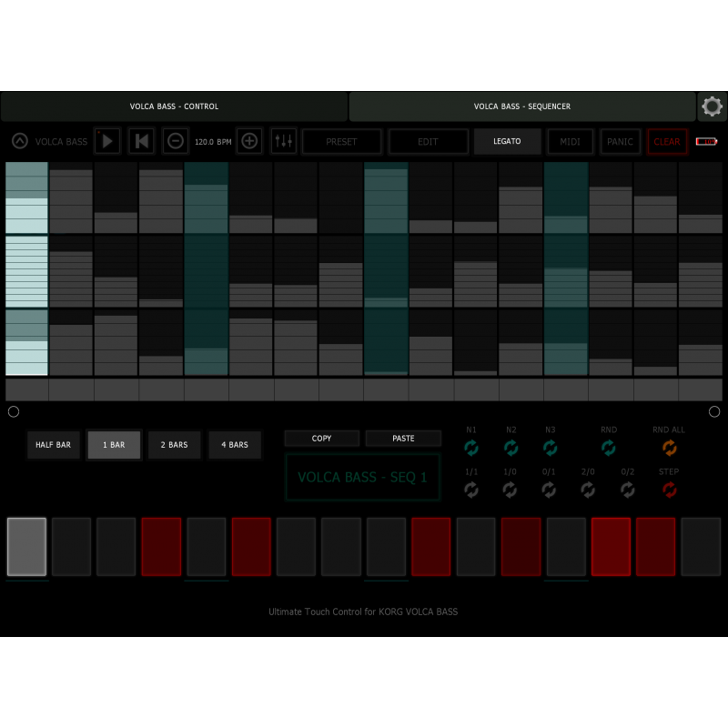Switch to the VOLCA BASS - CONTROL tab

pos(174,106)
